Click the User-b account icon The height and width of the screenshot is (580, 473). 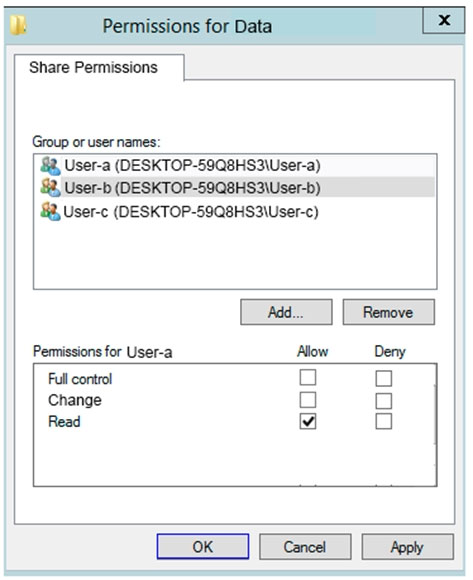pyautogui.click(x=50, y=188)
